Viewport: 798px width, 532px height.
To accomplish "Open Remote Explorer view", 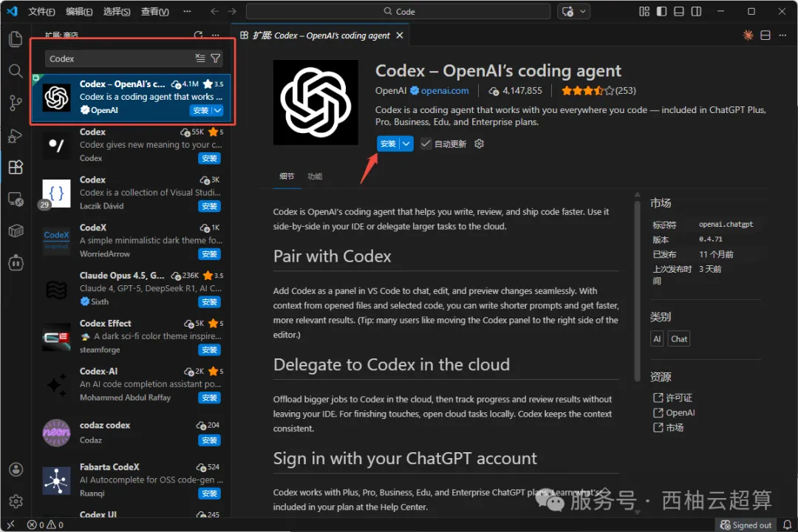I will [x=16, y=199].
